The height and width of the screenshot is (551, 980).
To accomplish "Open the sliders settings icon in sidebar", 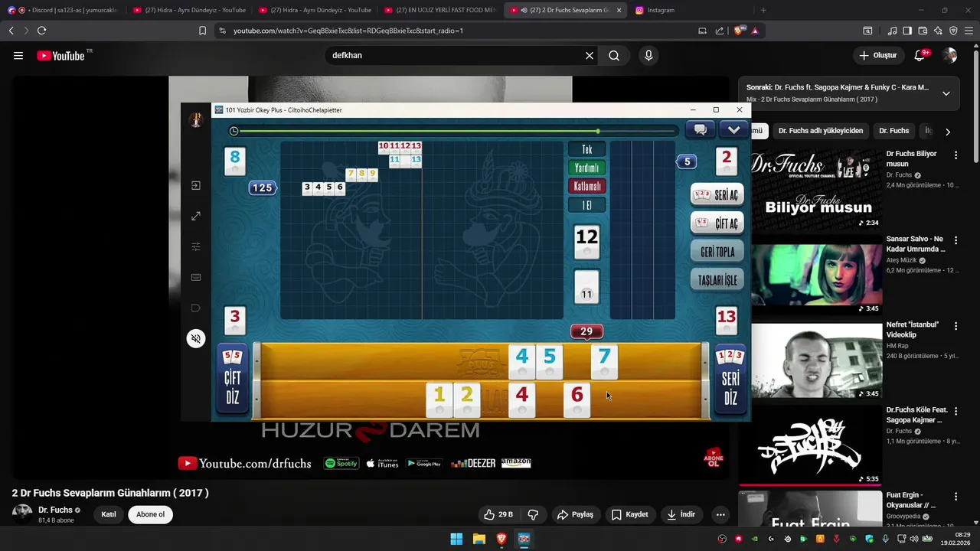I will 196,247.
